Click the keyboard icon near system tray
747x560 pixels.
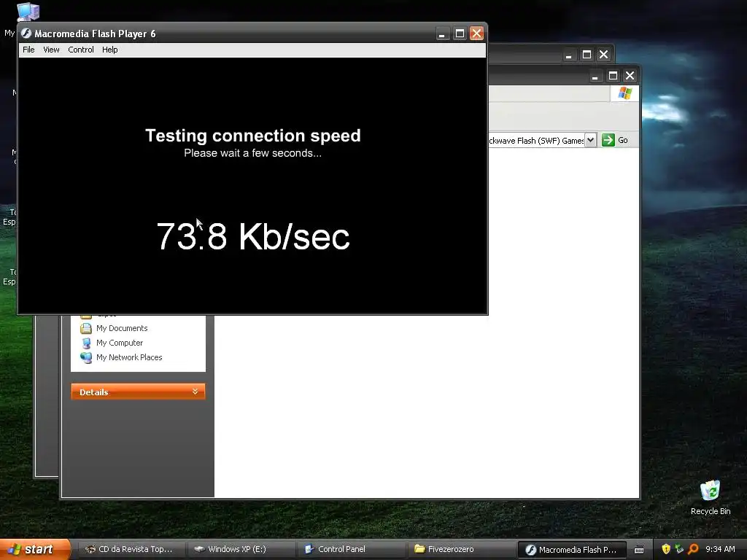pos(639,550)
